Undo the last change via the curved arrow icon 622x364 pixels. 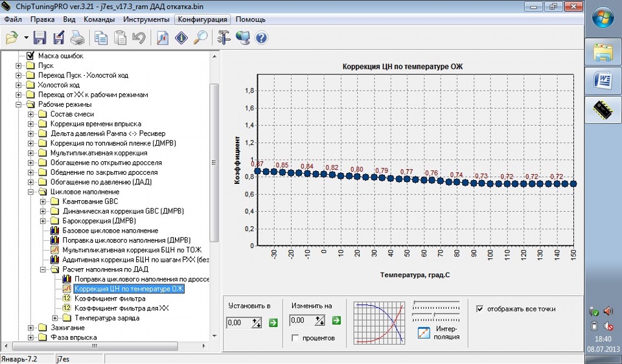pyautogui.click(x=139, y=38)
